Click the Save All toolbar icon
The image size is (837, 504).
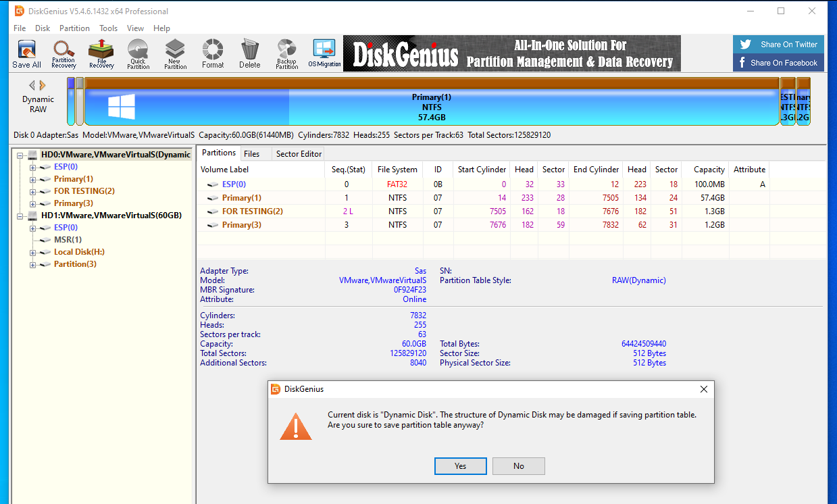(26, 54)
